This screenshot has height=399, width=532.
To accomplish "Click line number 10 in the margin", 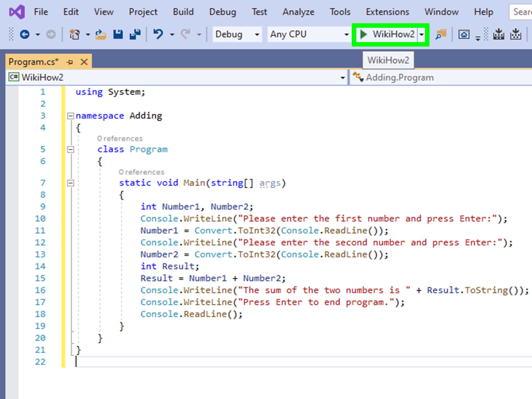I will click(40, 219).
